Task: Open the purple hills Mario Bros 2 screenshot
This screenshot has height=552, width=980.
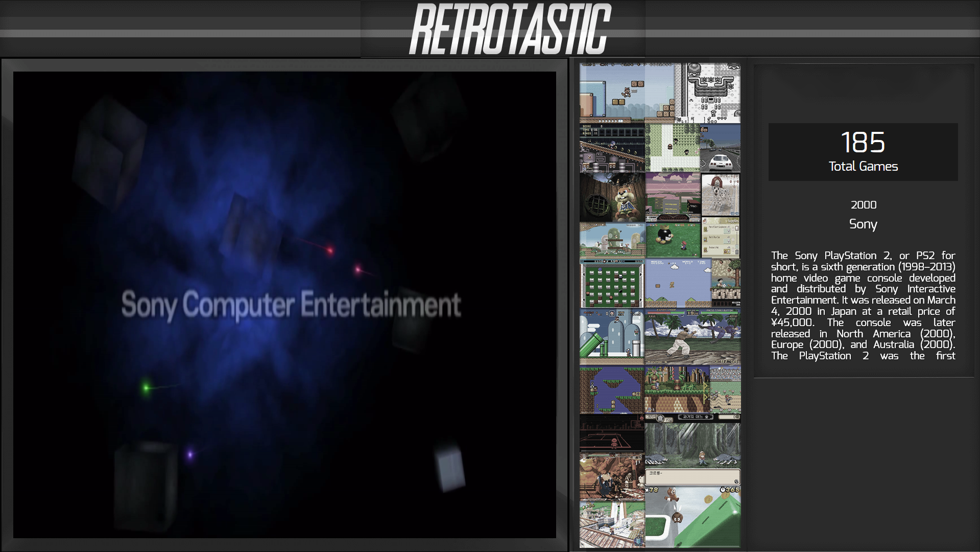Action: [x=612, y=389]
